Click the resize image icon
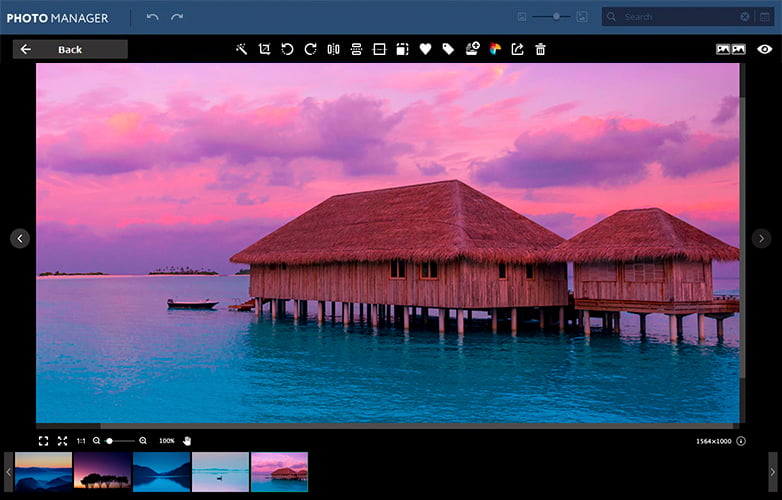 (402, 49)
